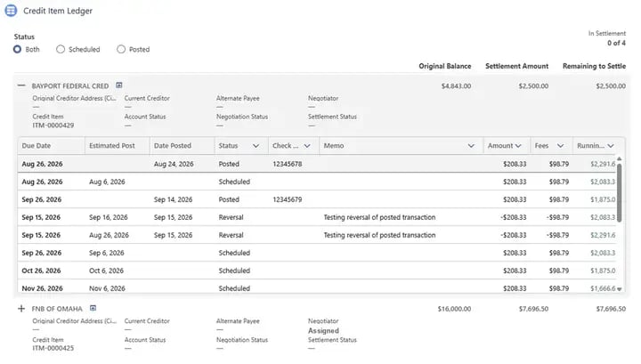
Task: Open the icon beside BAYPORT FEDERAL CRED
Action: coord(119,85)
